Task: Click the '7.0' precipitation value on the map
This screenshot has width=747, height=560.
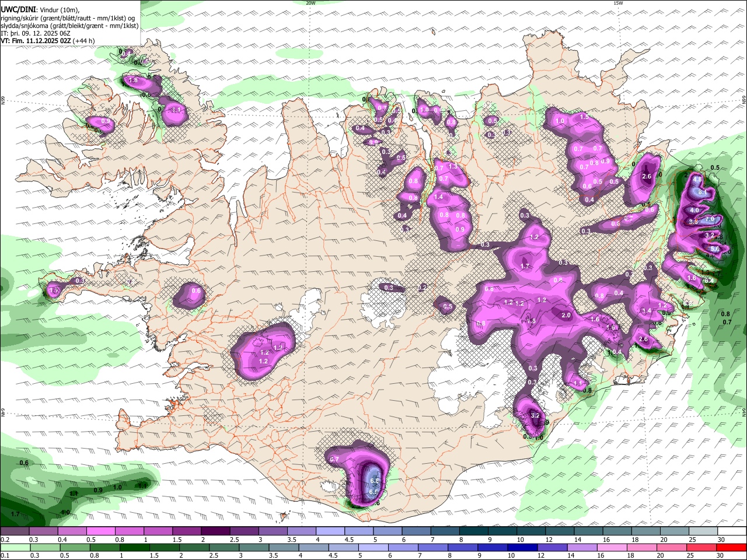Action: click(x=710, y=219)
